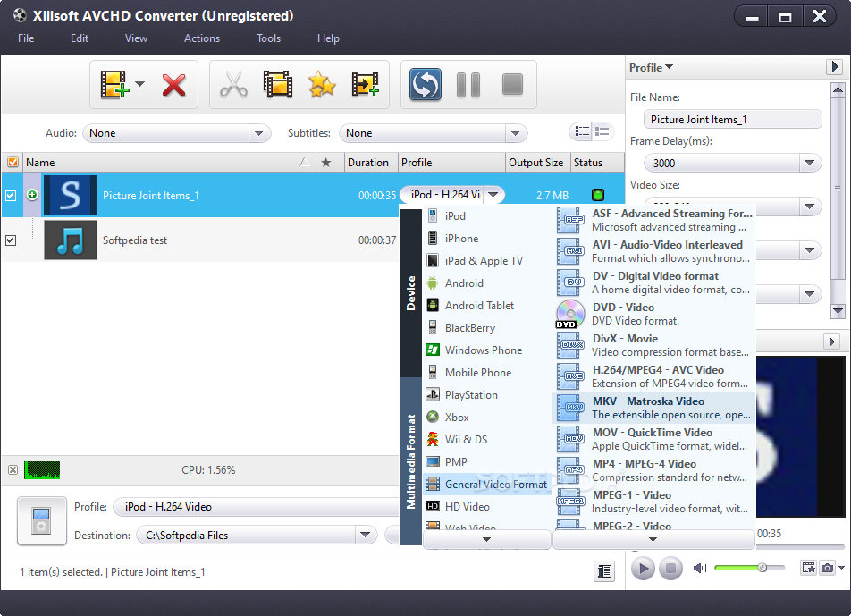Click the Add output profile icon
This screenshot has width=851, height=616.
point(366,85)
